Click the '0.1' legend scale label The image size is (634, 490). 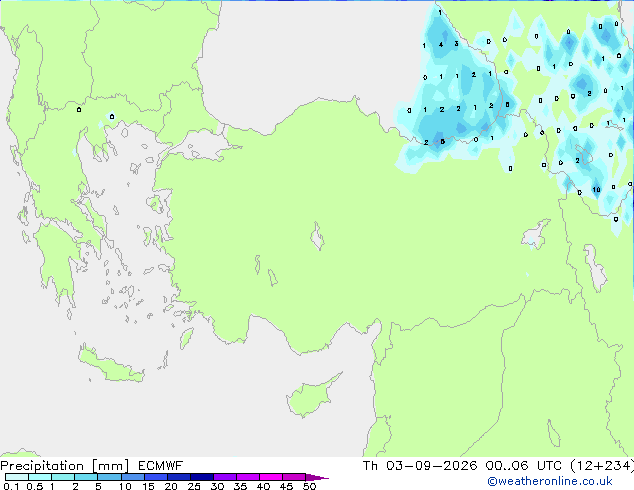point(11,486)
